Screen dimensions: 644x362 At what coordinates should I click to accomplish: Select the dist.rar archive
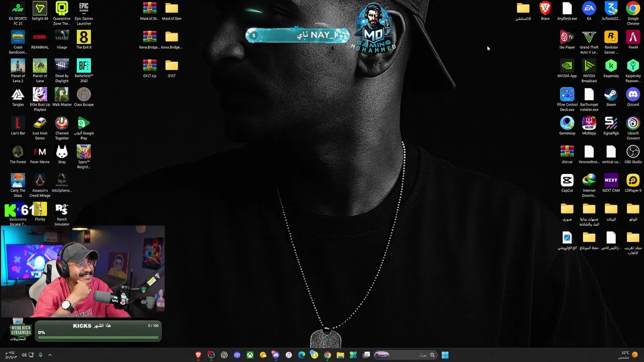point(567,155)
